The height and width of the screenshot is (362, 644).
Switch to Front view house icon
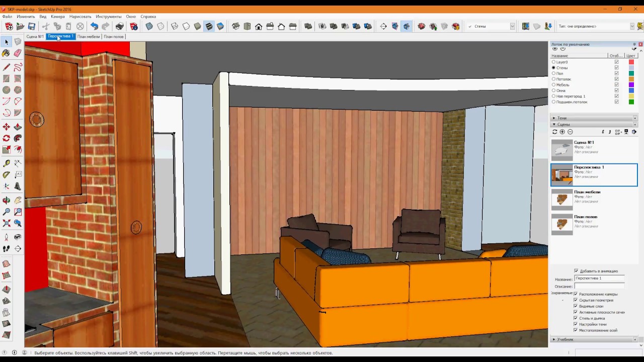[x=258, y=27]
